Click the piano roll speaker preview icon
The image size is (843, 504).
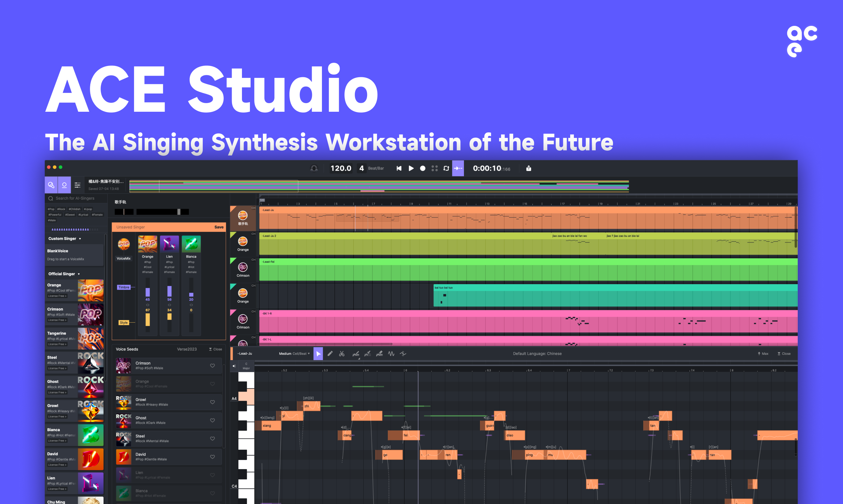click(x=234, y=366)
